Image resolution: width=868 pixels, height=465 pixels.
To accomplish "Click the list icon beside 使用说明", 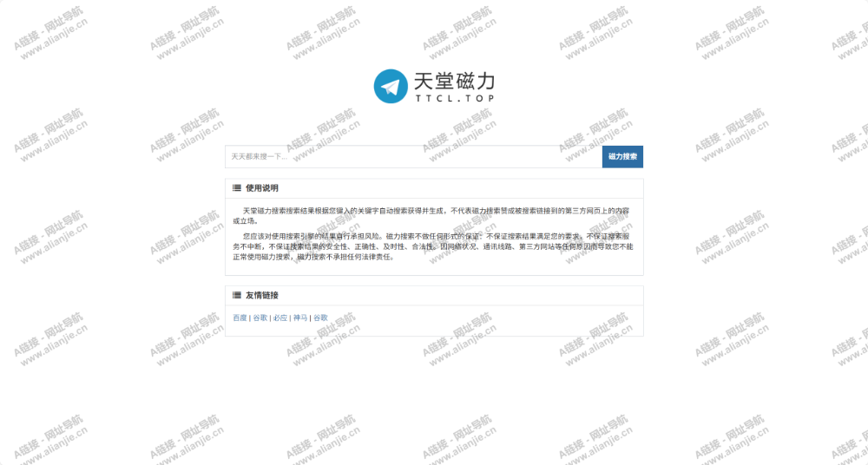I will click(x=237, y=188).
